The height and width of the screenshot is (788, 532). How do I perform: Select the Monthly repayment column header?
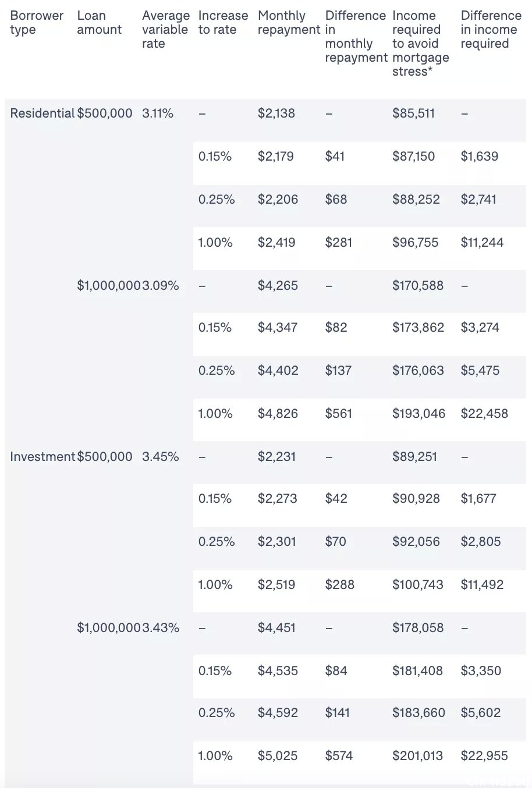289,23
